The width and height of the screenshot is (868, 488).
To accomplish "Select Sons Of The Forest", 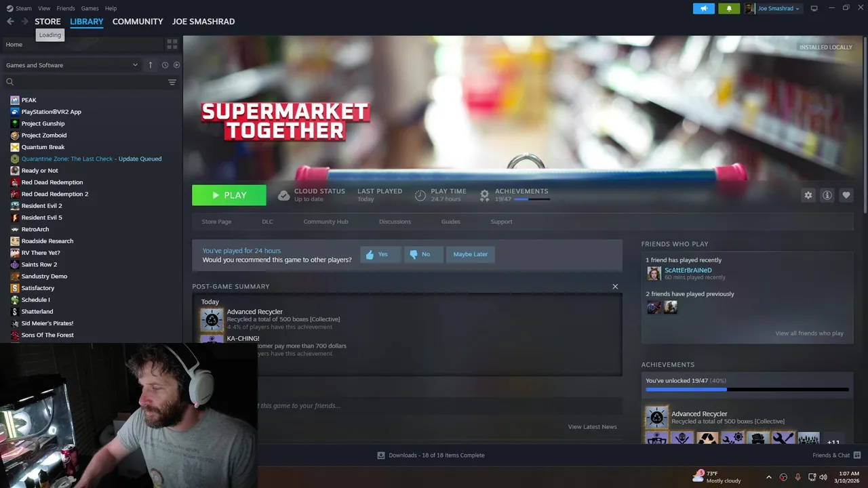I will tap(47, 335).
